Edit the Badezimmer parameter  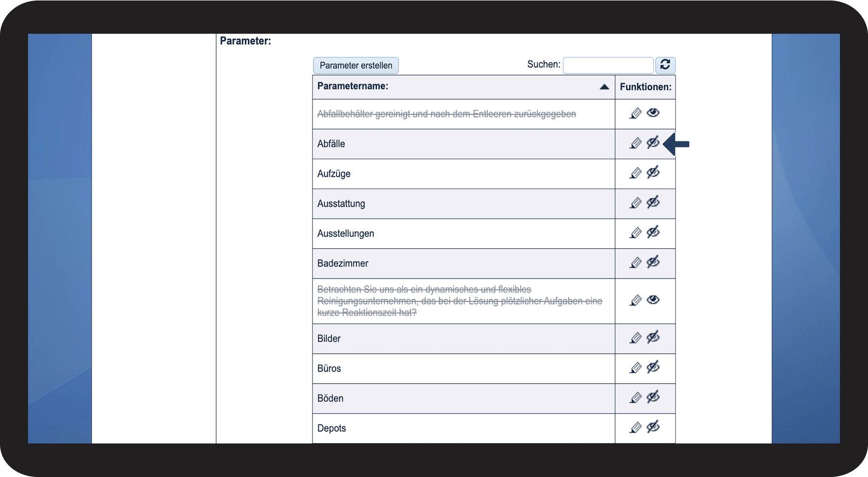click(x=635, y=263)
